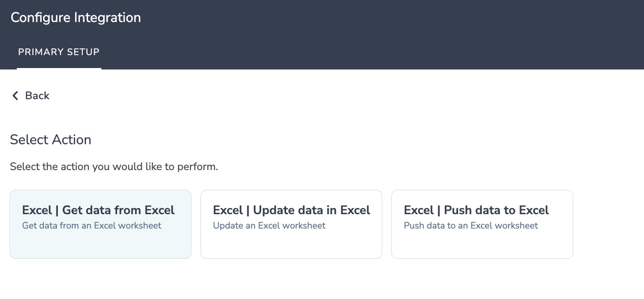Click empty space inside the Push data card
The image size is (644, 299).
point(482,245)
